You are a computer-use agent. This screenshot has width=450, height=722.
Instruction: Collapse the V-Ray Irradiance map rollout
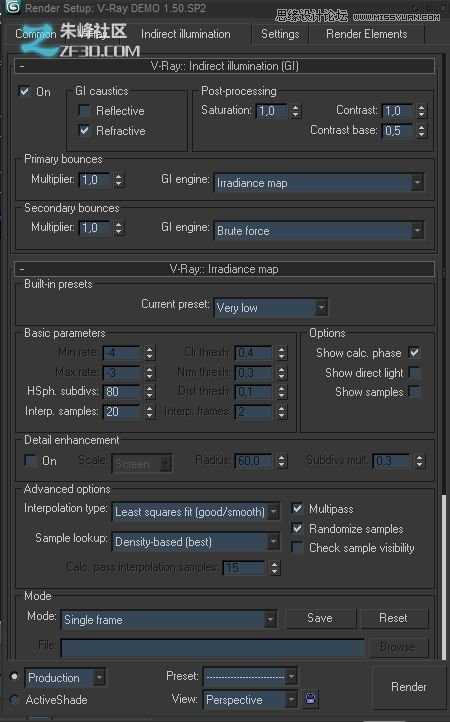[x=224, y=269]
